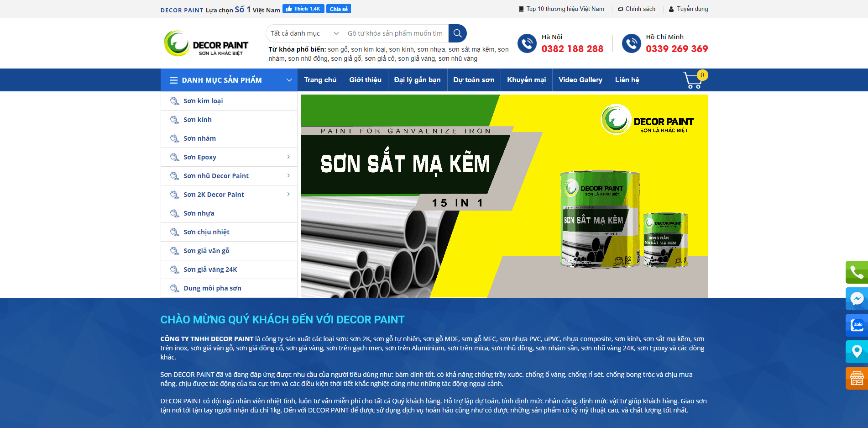Click the Top 10 thương hiệu icon
The width and height of the screenshot is (868, 428).
tap(521, 9)
